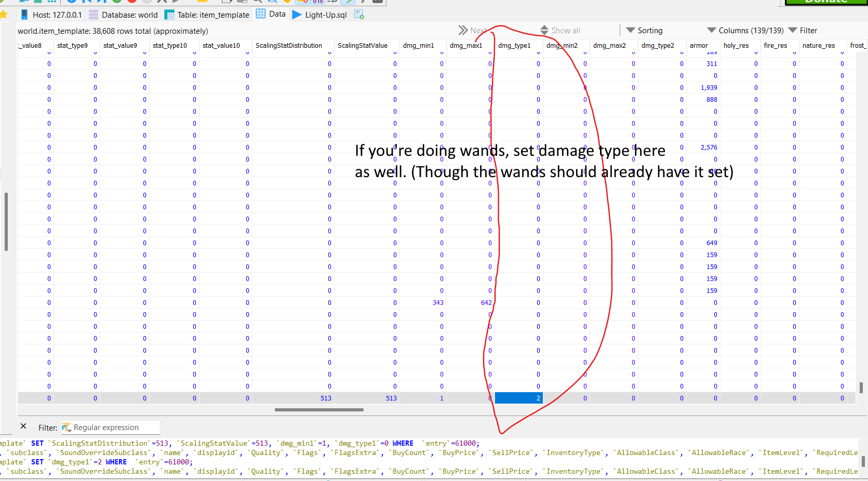Click the yellow star favorites icon
Screen dimensions: 868x481
click(x=4, y=15)
